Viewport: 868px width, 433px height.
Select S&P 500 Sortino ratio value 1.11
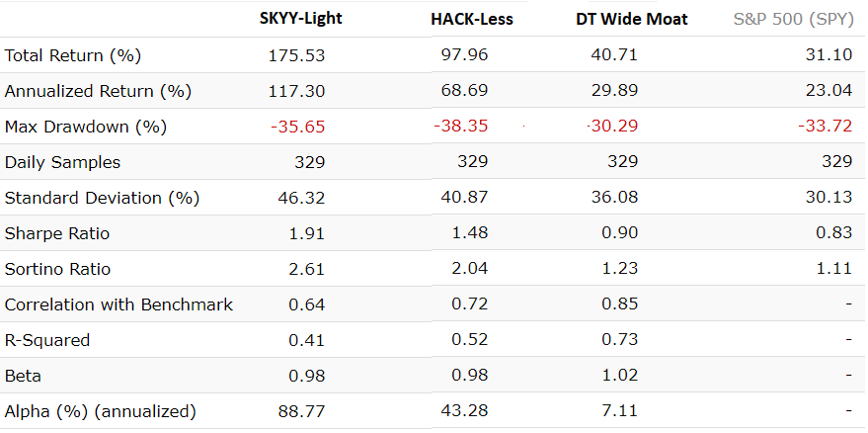[x=832, y=269]
